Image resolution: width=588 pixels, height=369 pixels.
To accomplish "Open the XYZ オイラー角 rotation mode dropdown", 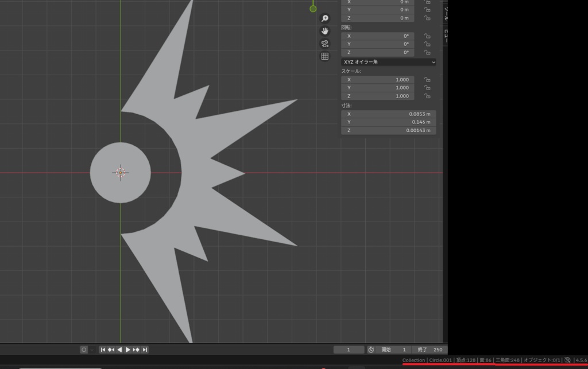I will tap(389, 62).
